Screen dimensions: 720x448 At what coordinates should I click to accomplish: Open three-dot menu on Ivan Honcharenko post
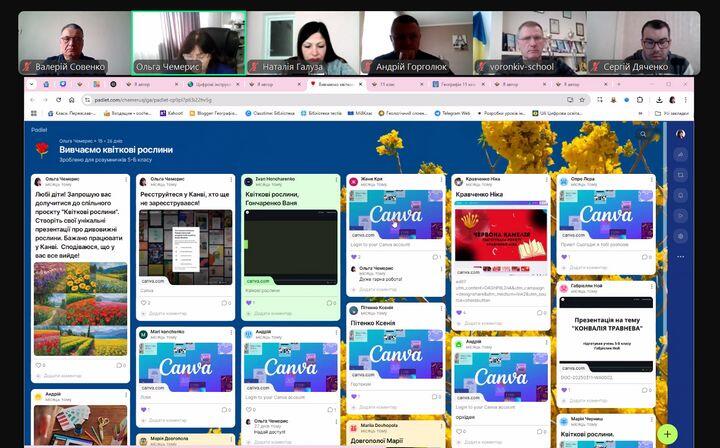point(336,179)
